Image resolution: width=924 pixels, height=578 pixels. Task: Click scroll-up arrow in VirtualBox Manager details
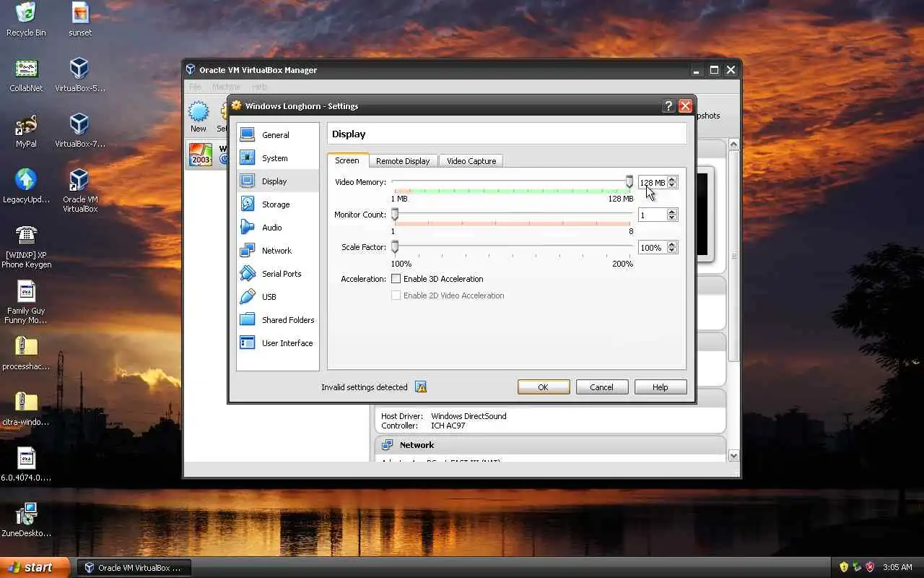point(734,144)
